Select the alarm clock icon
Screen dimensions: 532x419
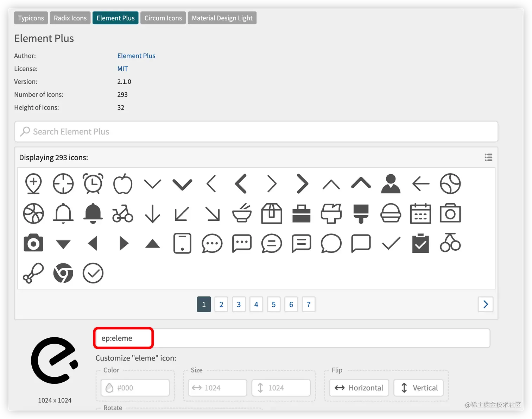pyautogui.click(x=93, y=183)
